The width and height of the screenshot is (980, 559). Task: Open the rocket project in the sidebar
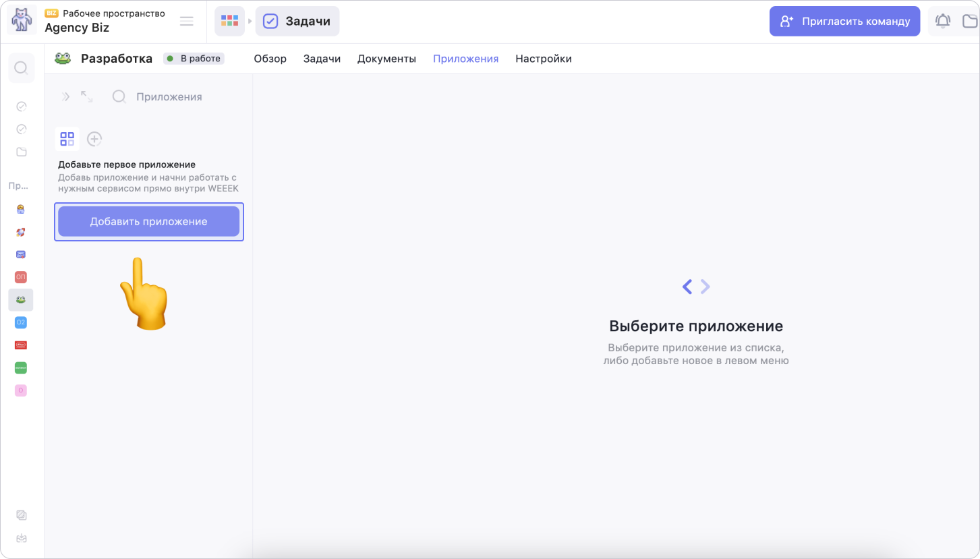pos(21,232)
